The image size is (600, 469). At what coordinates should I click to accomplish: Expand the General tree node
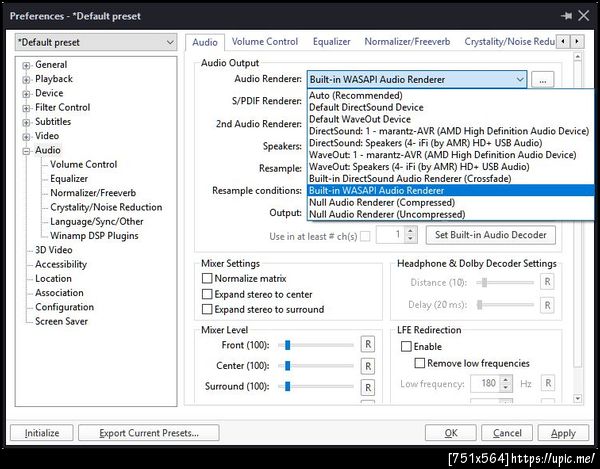[x=26, y=65]
